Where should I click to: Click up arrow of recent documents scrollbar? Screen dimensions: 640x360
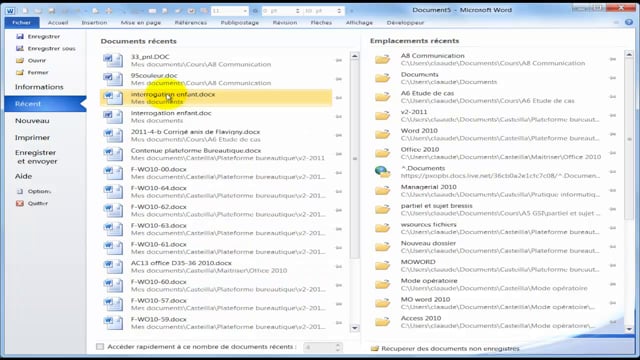pyautogui.click(x=355, y=56)
